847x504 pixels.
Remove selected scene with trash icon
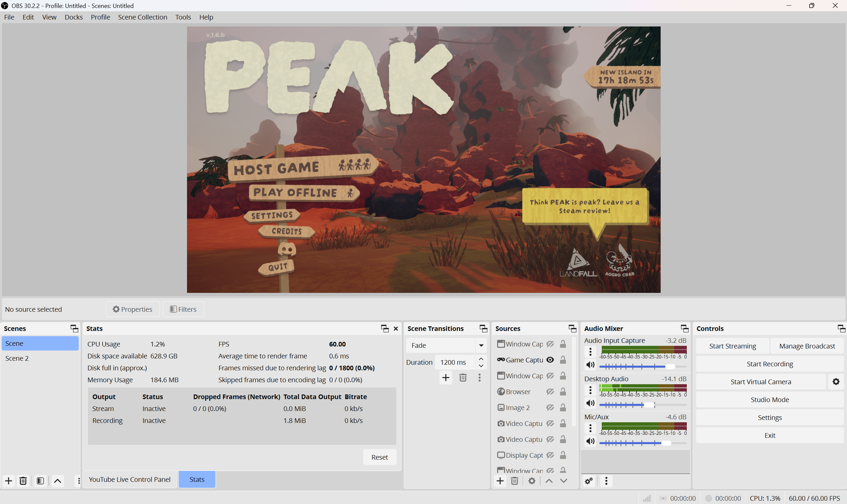click(x=23, y=481)
